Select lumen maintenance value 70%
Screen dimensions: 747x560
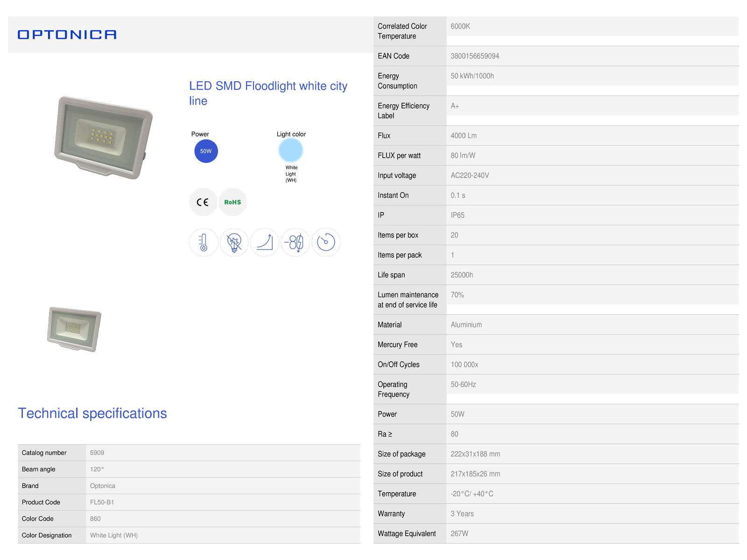458,295
